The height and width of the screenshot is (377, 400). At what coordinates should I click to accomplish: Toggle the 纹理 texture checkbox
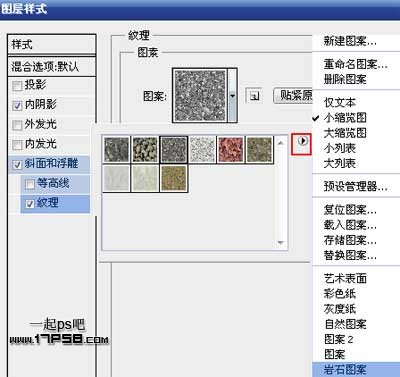coord(30,204)
